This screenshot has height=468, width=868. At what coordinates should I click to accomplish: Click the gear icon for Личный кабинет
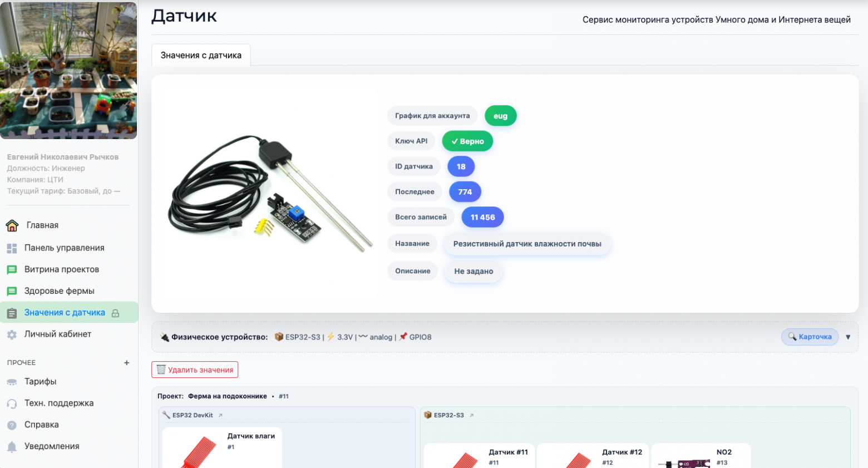click(x=12, y=334)
